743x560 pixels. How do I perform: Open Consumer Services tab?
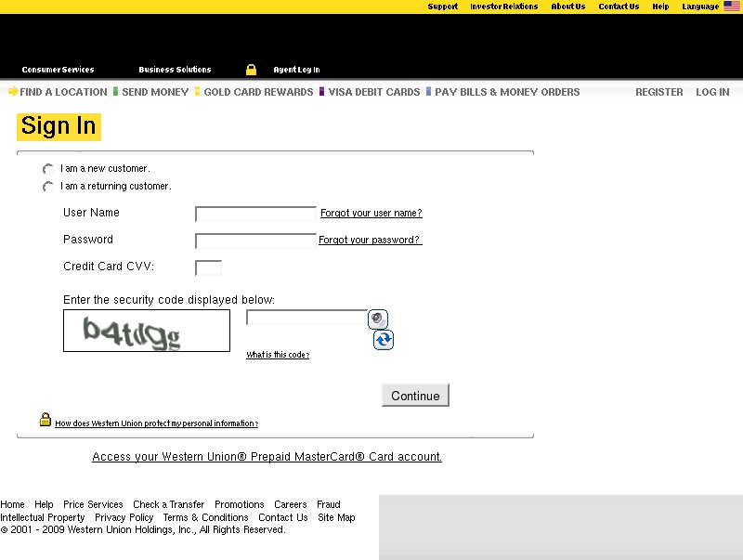58,70
